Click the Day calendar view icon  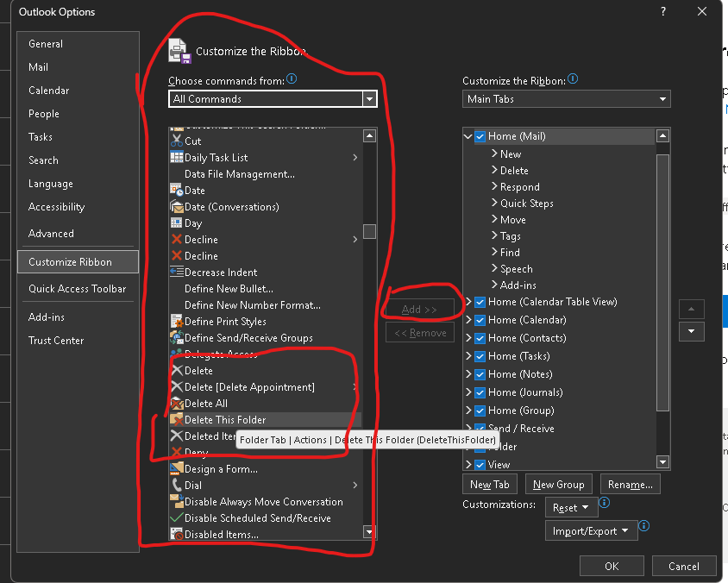coord(177,223)
